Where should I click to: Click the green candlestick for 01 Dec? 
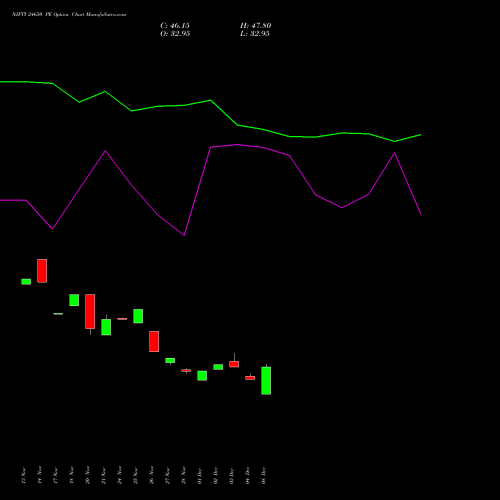[x=202, y=376]
